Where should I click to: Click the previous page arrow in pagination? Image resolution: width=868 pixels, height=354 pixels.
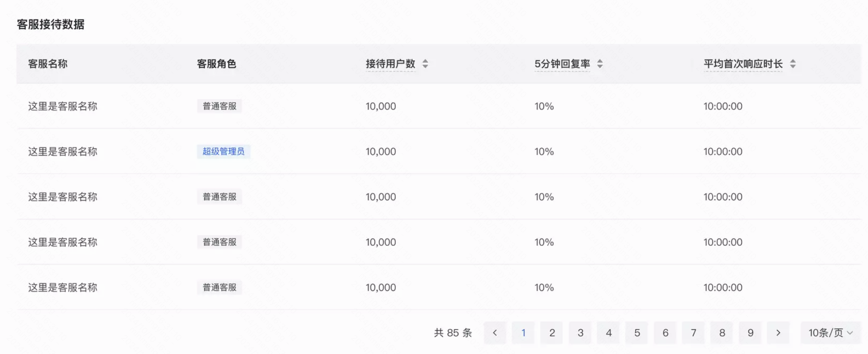click(495, 332)
